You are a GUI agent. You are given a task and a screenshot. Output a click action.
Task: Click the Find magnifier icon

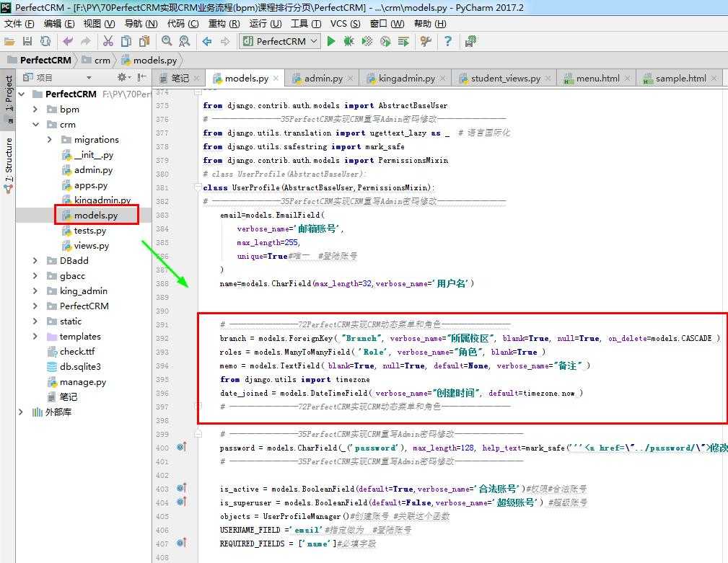[167, 42]
